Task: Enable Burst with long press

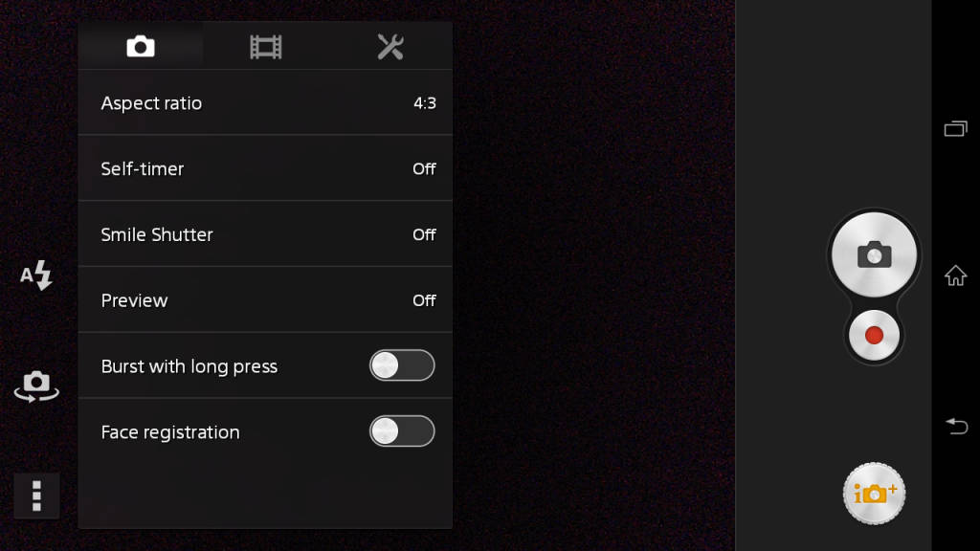Action: click(x=402, y=365)
